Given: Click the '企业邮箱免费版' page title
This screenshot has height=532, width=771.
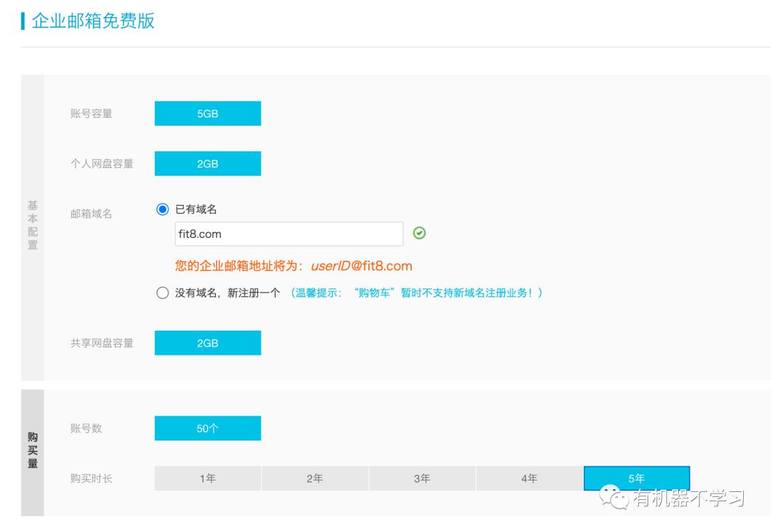Looking at the screenshot, I should [93, 22].
